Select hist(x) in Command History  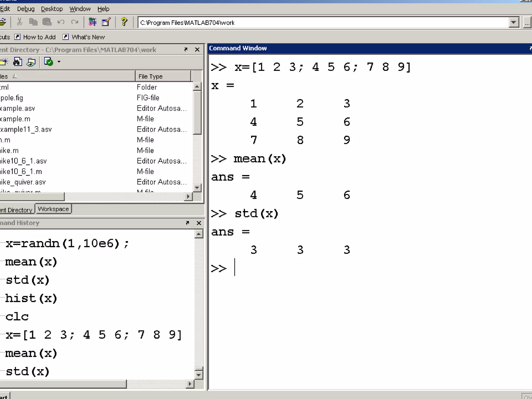tap(31, 298)
